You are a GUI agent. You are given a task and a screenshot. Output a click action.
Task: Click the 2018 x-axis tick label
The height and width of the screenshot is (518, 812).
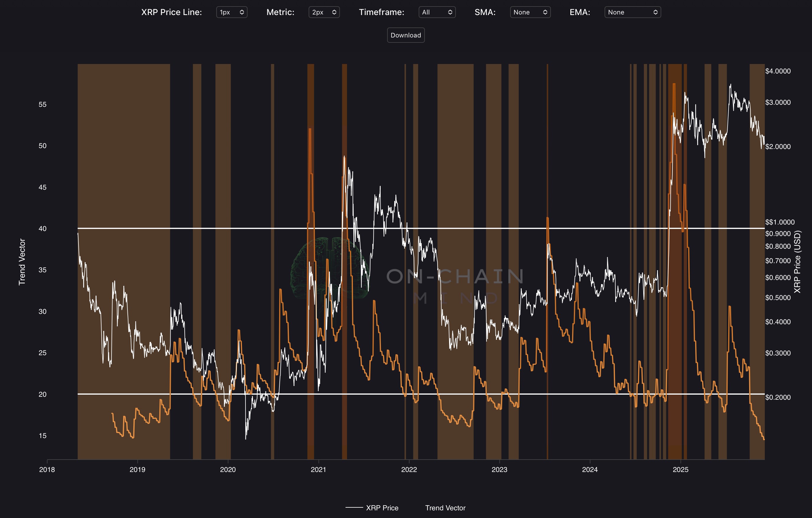click(x=47, y=469)
